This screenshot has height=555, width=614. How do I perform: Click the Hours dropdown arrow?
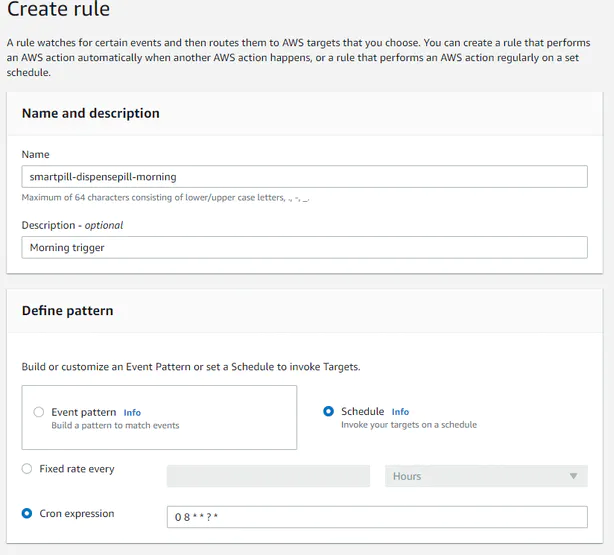pyautogui.click(x=573, y=476)
